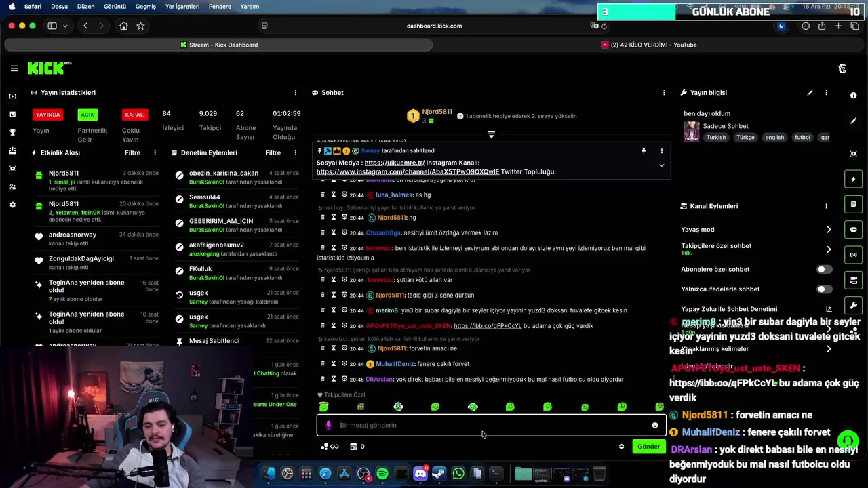Open the ibb.co link in chat
The height and width of the screenshot is (488, 868).
pos(488,326)
